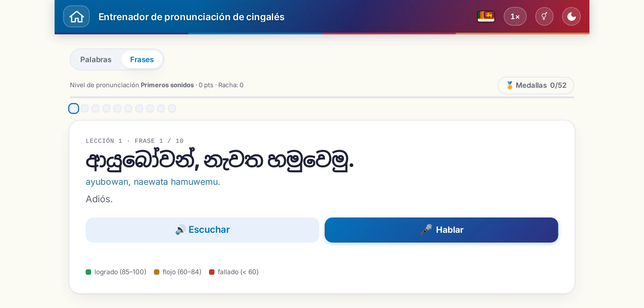Toggle voice gender icon
This screenshot has width=644, height=308.
tap(544, 16)
